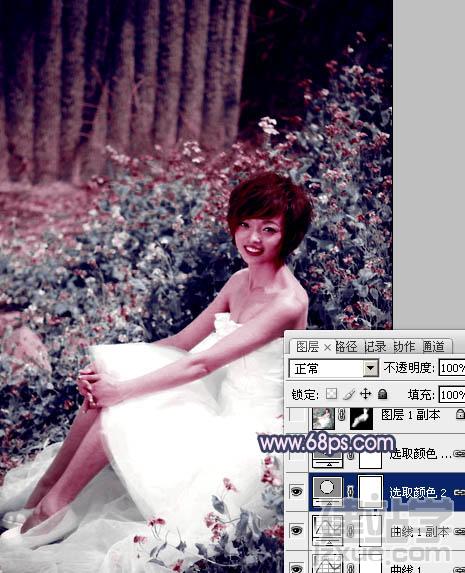Toggle lock all padlock icon
The height and width of the screenshot is (573, 465).
tap(382, 394)
